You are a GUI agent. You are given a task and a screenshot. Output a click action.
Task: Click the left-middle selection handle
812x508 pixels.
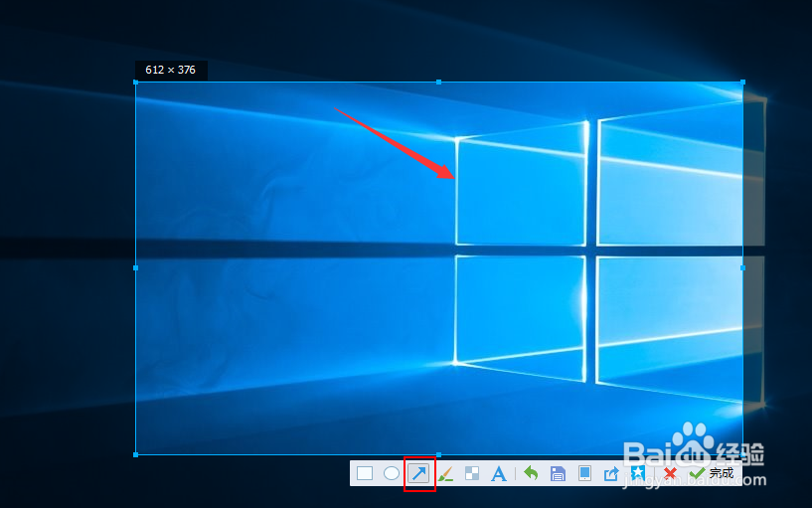pyautogui.click(x=136, y=268)
